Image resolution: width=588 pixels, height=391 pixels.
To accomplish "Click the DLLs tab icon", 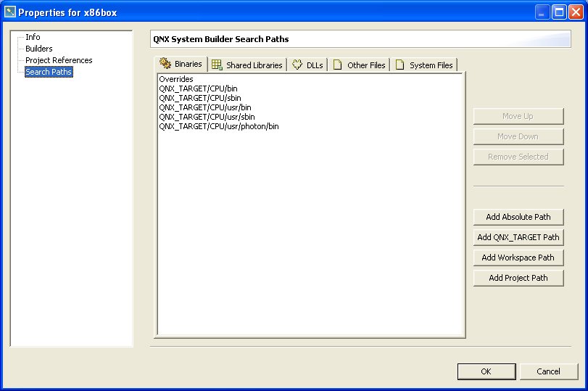I will [297, 65].
